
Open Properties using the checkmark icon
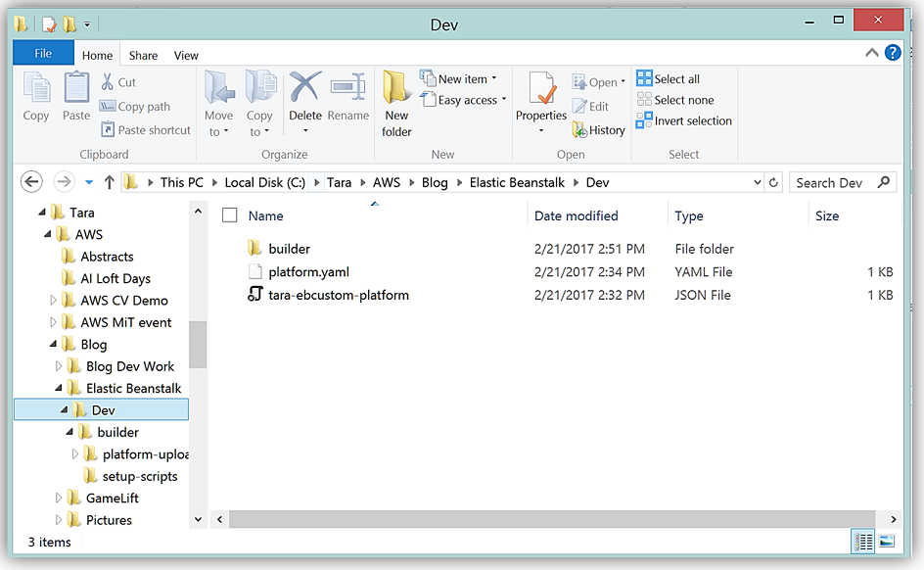pos(541,90)
